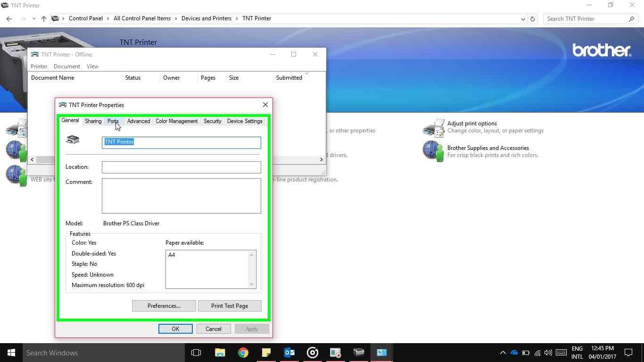This screenshot has height=362, width=644.
Task: Click Search Windows taskbar box
Action: point(103,353)
